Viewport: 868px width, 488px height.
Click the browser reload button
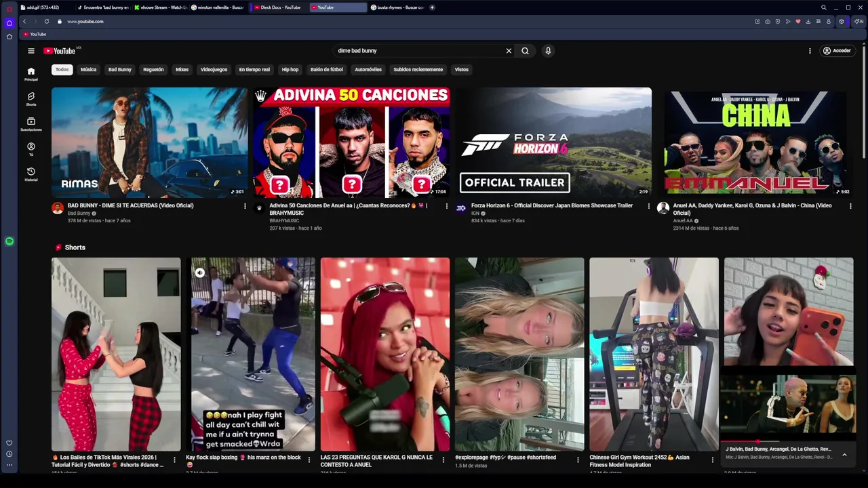[x=46, y=22]
